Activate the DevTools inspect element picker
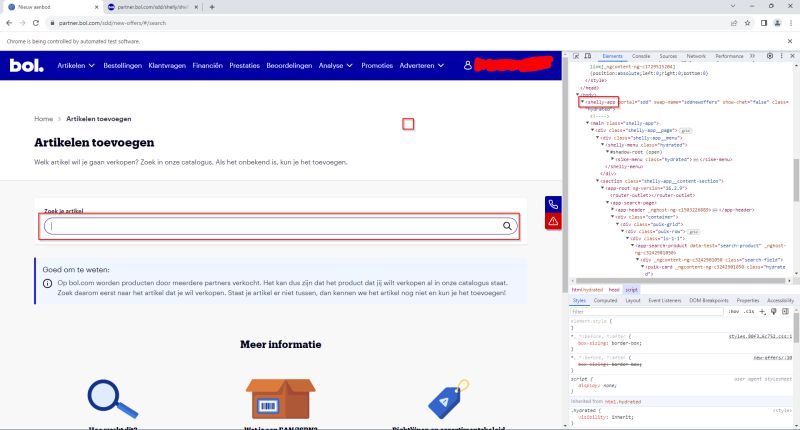Viewport: 800px width, 430px height. click(x=576, y=56)
